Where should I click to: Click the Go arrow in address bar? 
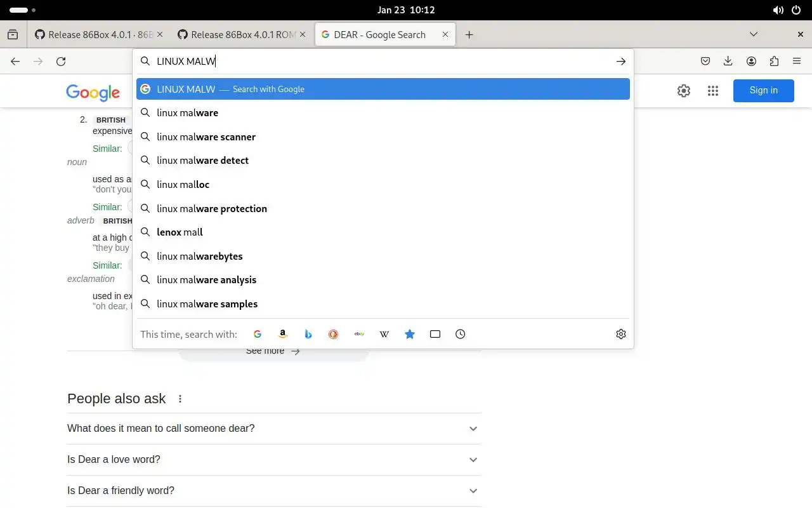click(621, 62)
